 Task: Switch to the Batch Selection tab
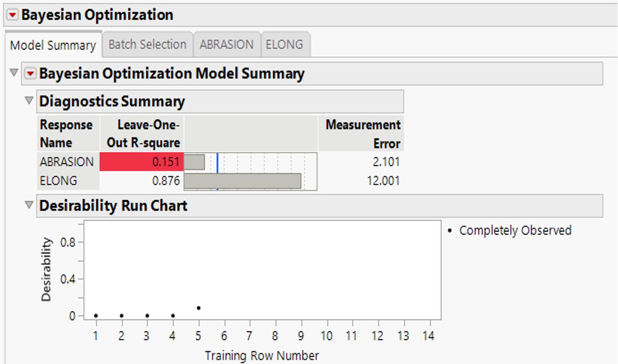click(x=147, y=44)
